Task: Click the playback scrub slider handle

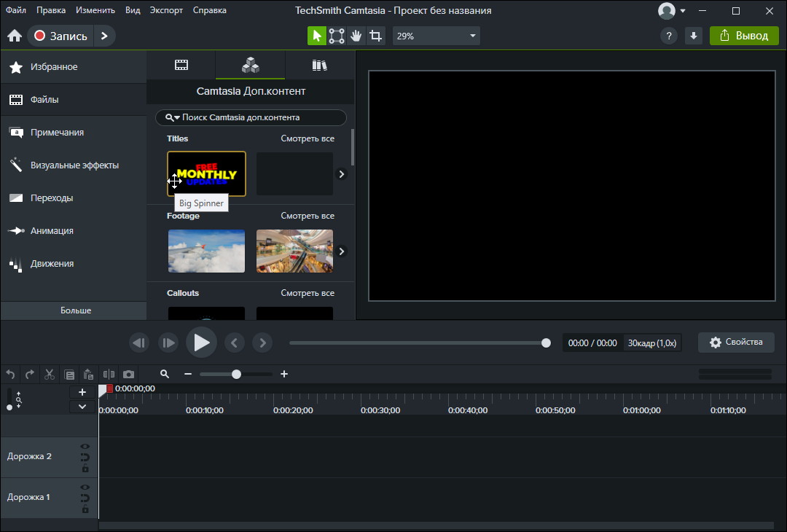Action: point(546,343)
